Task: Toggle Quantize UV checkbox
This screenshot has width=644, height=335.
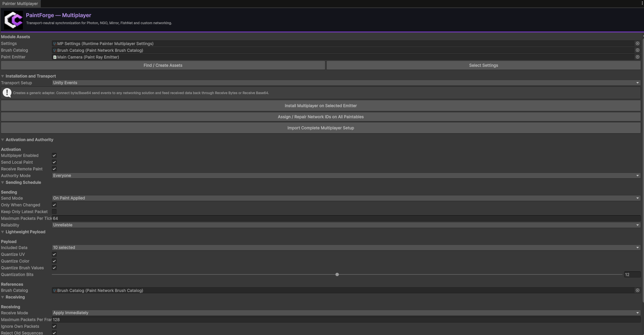Action: 54,254
